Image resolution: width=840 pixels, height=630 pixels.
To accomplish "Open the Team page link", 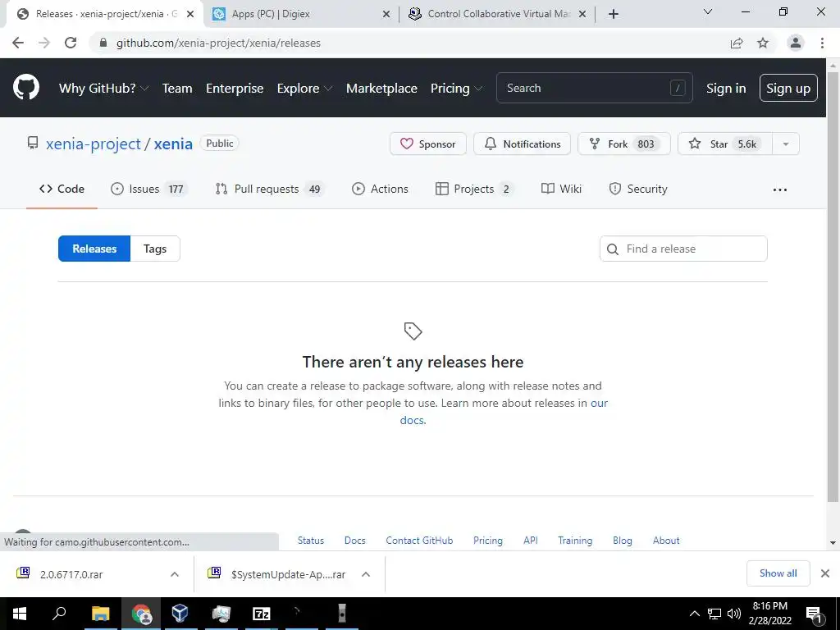I will pos(177,88).
